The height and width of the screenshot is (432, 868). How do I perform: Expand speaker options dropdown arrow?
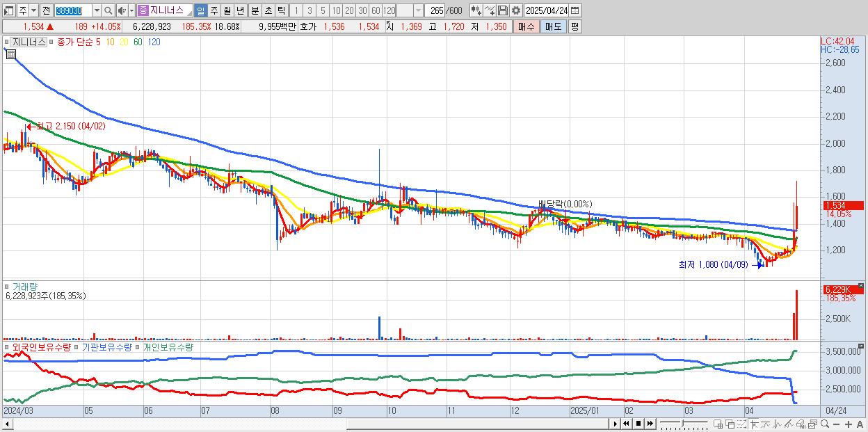[132, 10]
